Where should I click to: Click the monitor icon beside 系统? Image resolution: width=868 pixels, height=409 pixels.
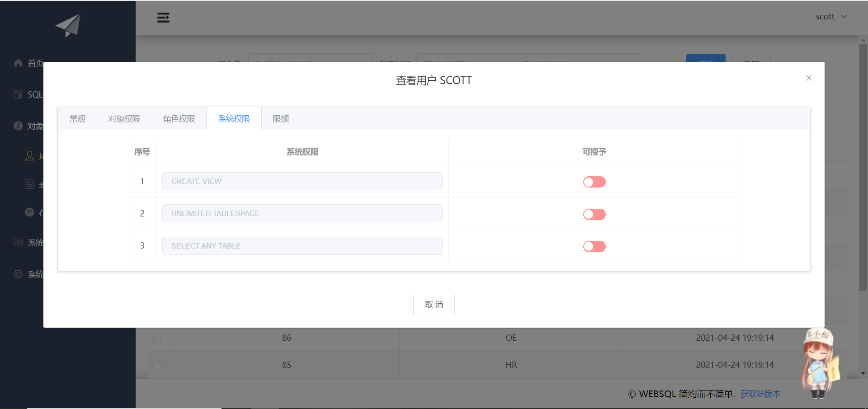[18, 242]
